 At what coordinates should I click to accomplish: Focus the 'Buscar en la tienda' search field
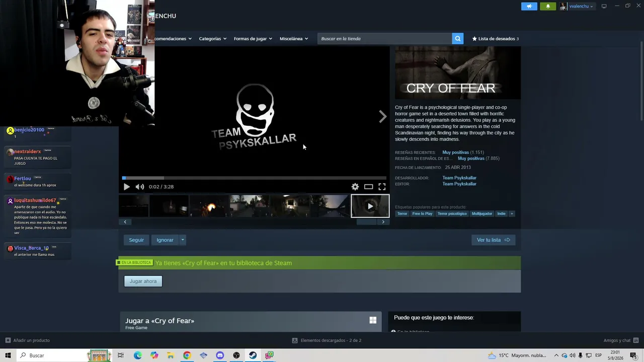tap(385, 39)
